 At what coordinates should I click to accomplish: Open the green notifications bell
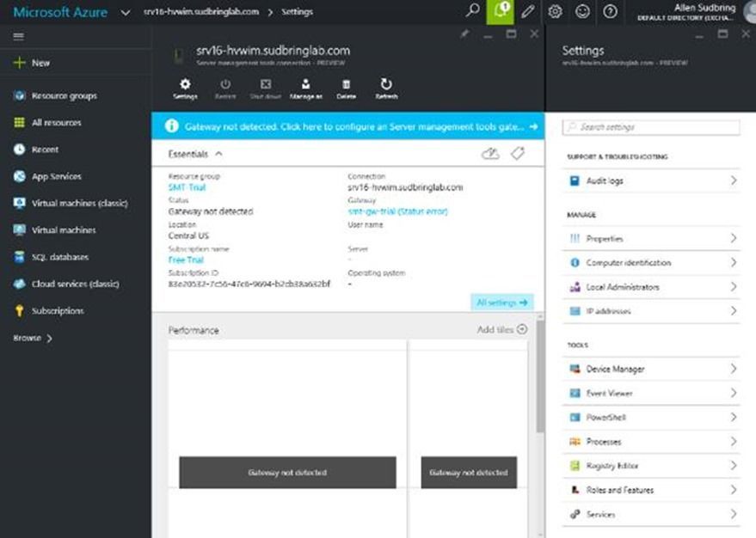[500, 11]
